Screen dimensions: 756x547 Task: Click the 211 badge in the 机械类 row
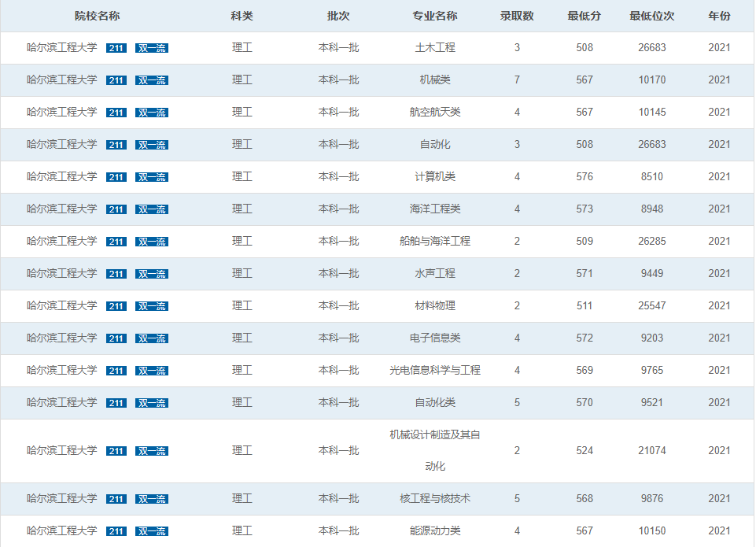(116, 80)
